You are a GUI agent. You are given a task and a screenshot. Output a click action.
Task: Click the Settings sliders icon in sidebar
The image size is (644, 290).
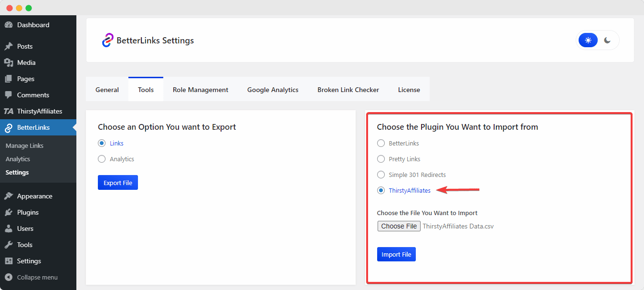click(9, 261)
